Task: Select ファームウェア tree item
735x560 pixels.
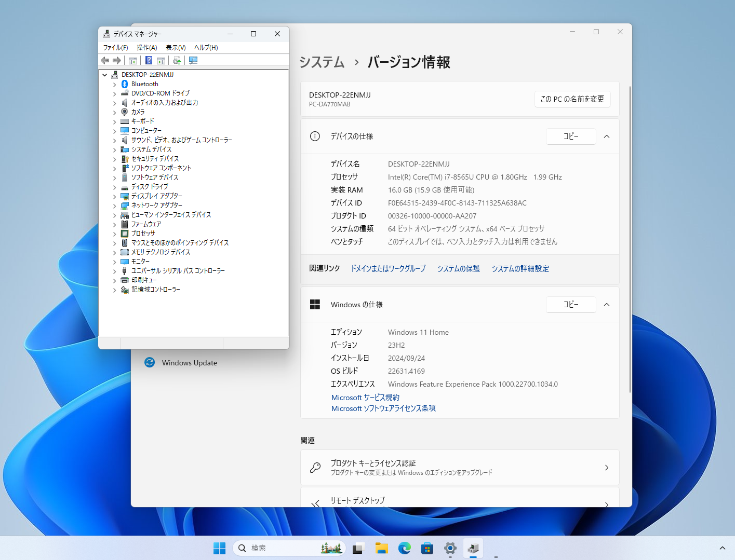Action: (146, 224)
